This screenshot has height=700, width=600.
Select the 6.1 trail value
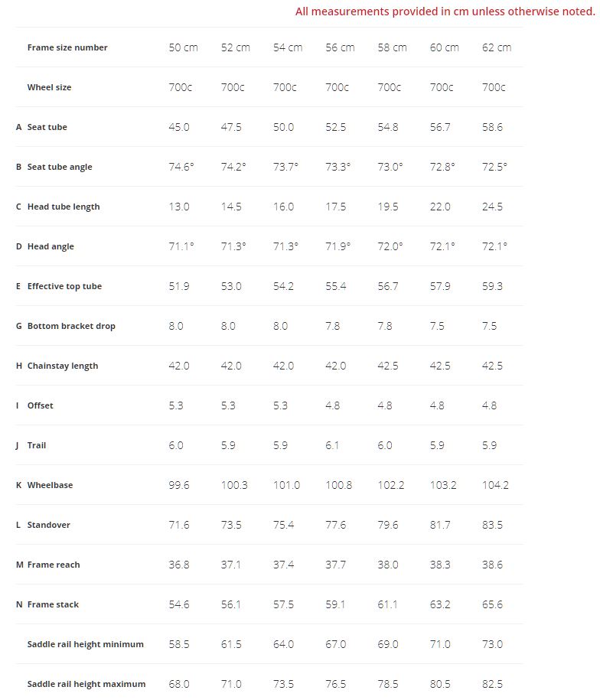pos(332,445)
